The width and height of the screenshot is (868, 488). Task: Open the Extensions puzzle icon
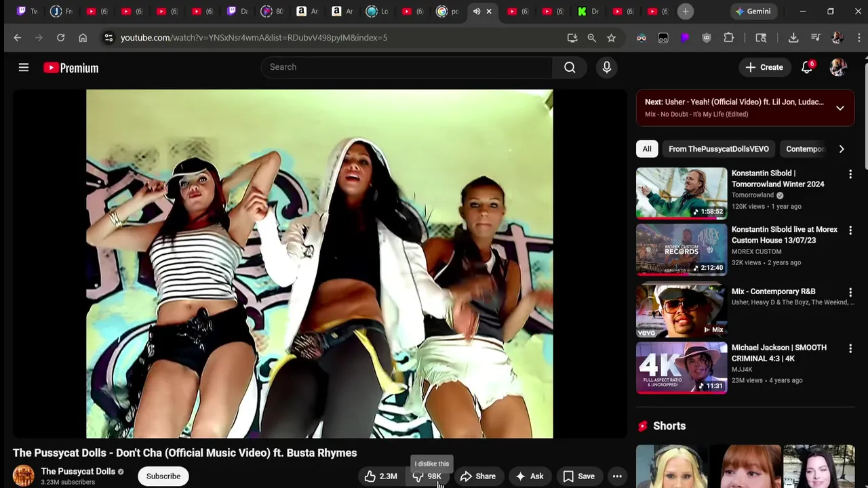click(729, 38)
